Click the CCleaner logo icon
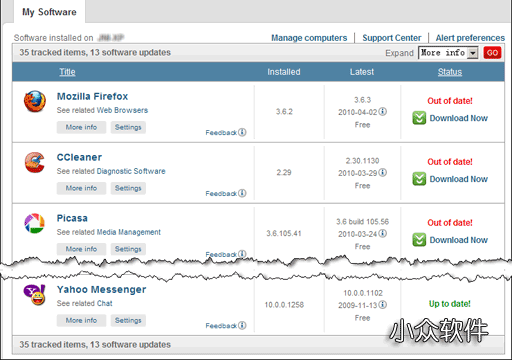The height and width of the screenshot is (360, 512). tap(35, 162)
